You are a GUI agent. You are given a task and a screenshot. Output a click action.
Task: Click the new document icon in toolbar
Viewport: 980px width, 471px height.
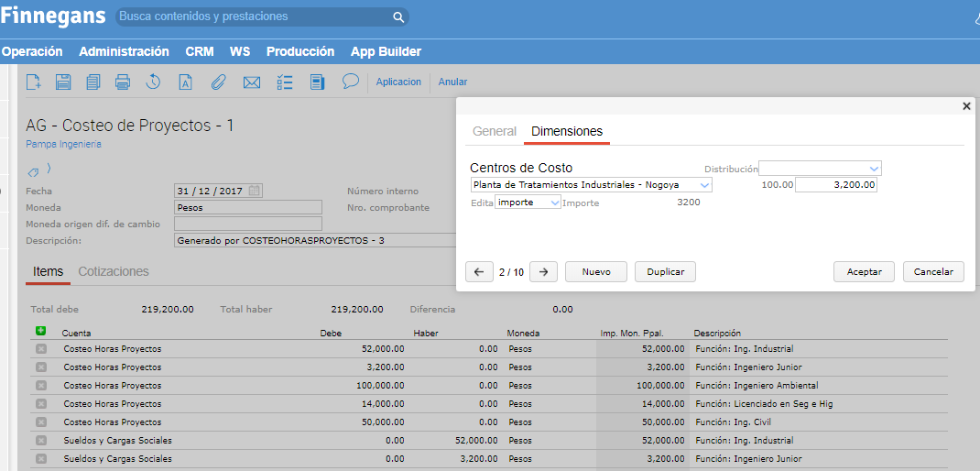coord(34,82)
